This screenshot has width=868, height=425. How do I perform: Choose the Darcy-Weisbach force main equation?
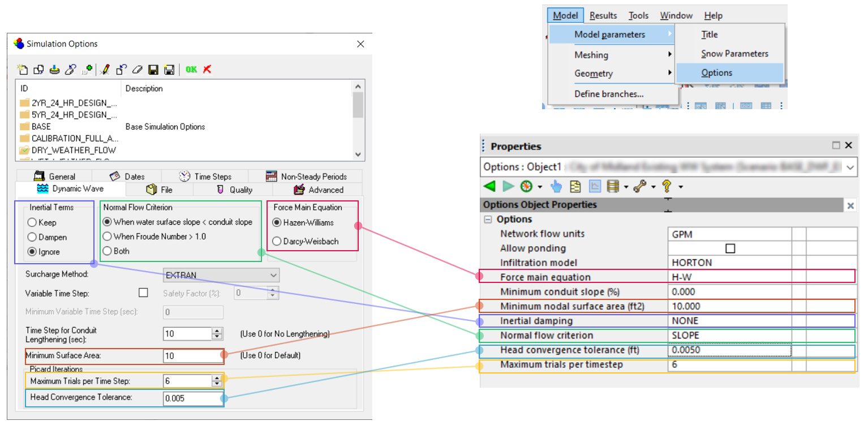[x=276, y=241]
